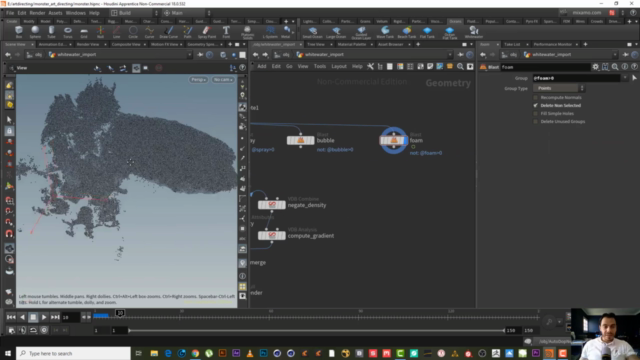The image size is (640, 360).
Task: Open network editor Layout menu
Action: pos(339,67)
